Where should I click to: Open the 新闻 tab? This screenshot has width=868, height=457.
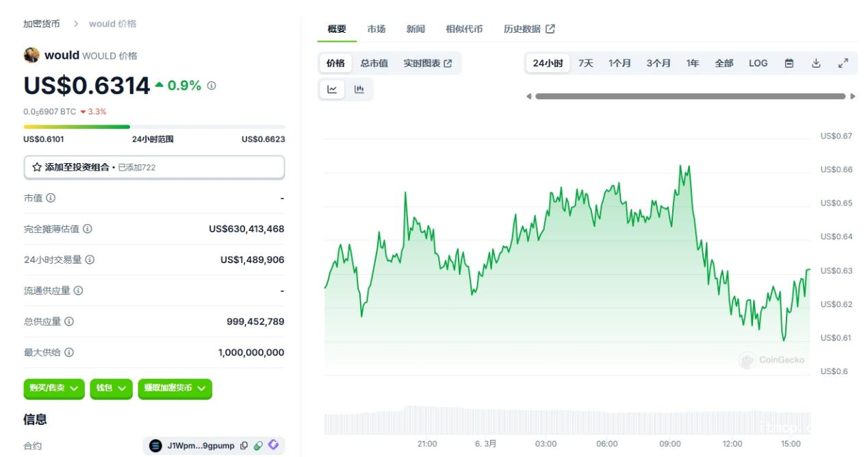(416, 29)
